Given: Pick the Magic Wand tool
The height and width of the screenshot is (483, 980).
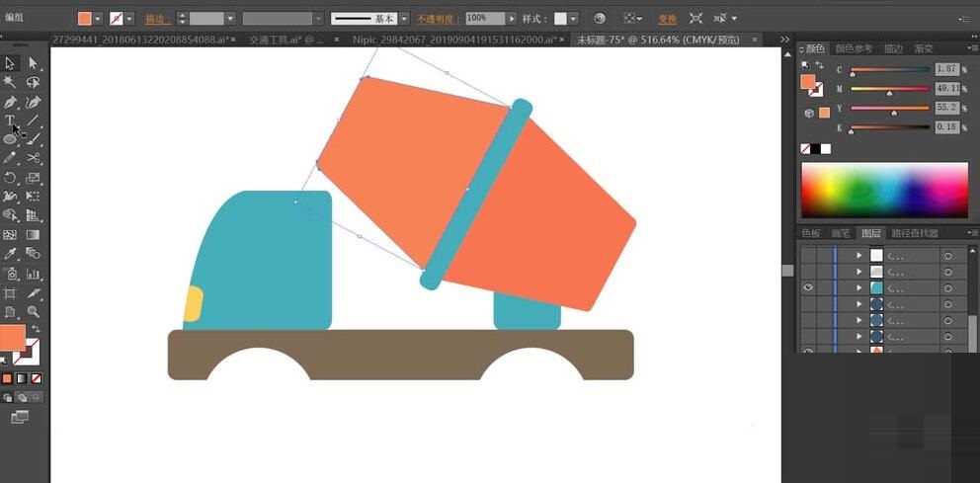Looking at the screenshot, I should coord(10,83).
